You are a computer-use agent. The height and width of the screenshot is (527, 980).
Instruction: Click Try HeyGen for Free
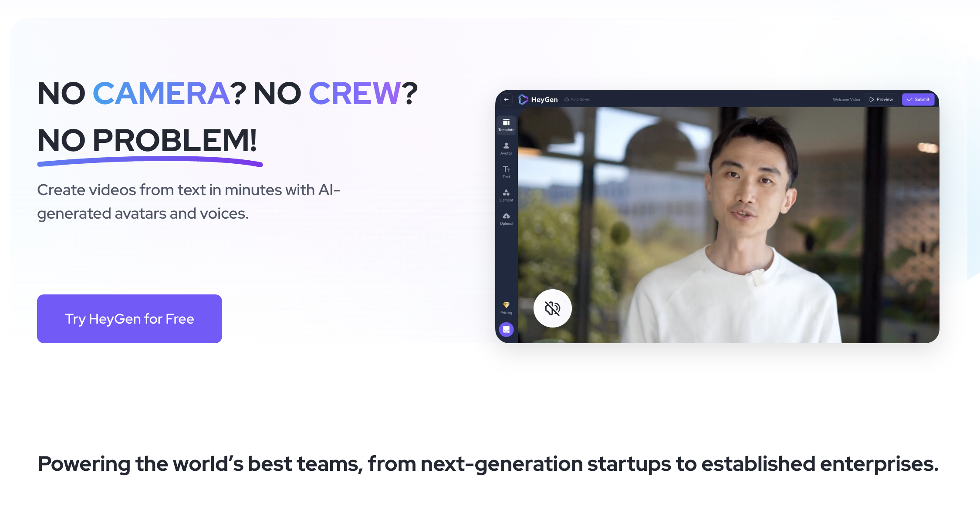pos(129,319)
